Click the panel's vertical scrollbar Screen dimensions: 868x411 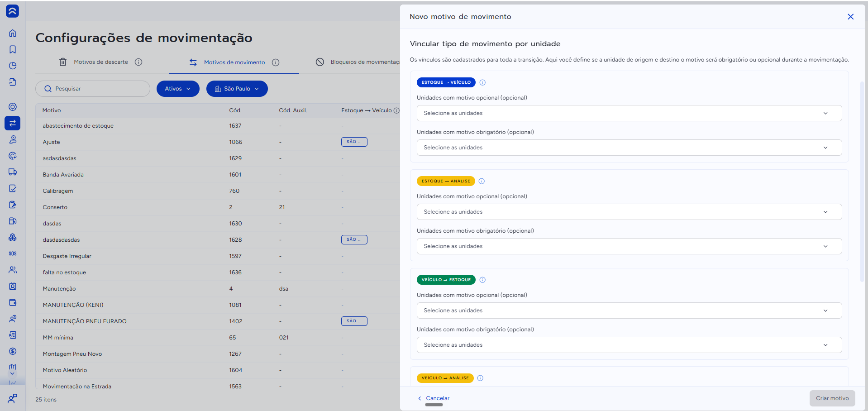click(x=862, y=181)
